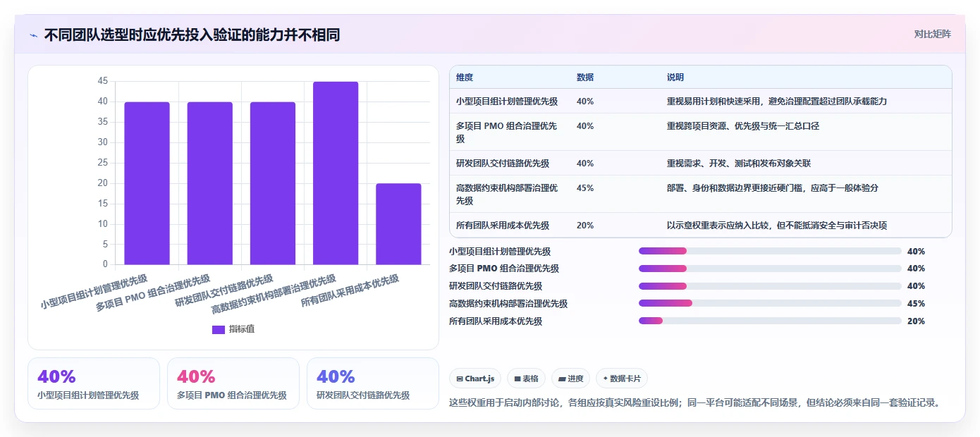Click the 对比矩阵 label in the header

(x=932, y=34)
